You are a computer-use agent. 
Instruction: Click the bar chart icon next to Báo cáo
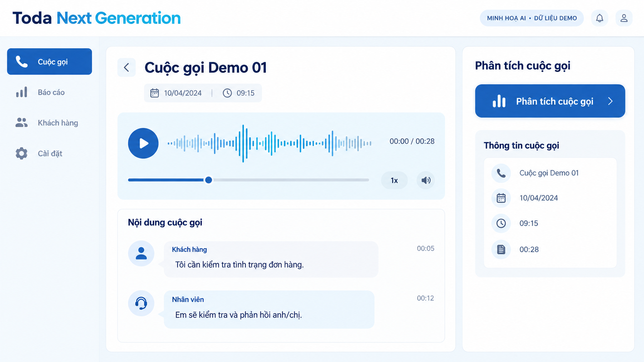coord(22,92)
